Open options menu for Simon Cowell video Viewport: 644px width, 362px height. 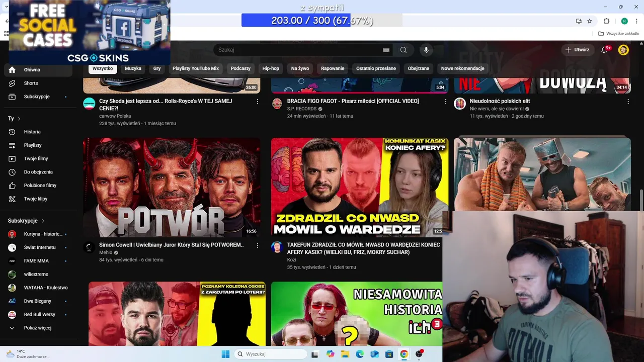tap(258, 245)
